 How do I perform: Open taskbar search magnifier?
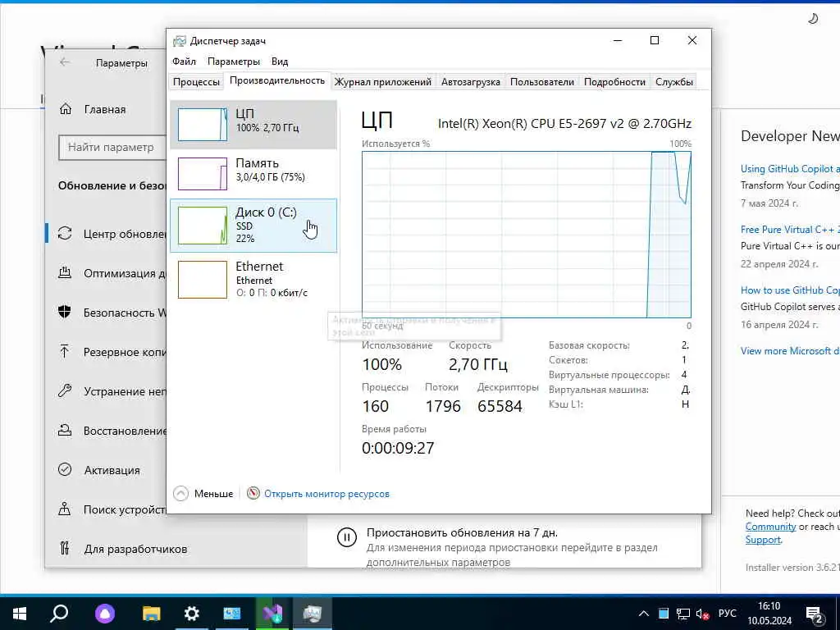coord(58,613)
